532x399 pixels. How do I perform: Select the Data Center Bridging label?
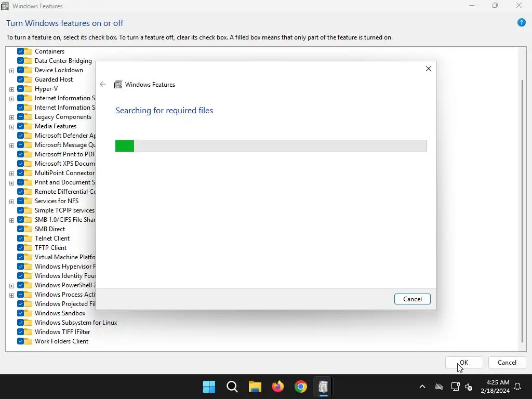pos(63,61)
